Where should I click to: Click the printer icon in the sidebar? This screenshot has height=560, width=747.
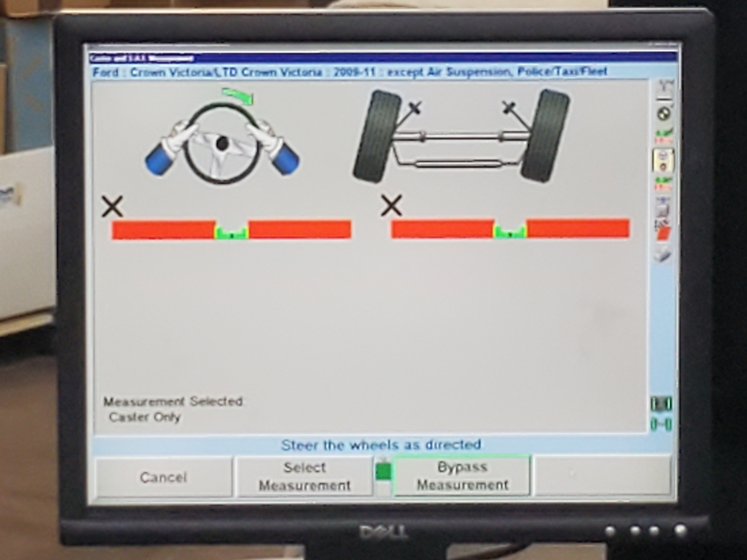pos(663,254)
